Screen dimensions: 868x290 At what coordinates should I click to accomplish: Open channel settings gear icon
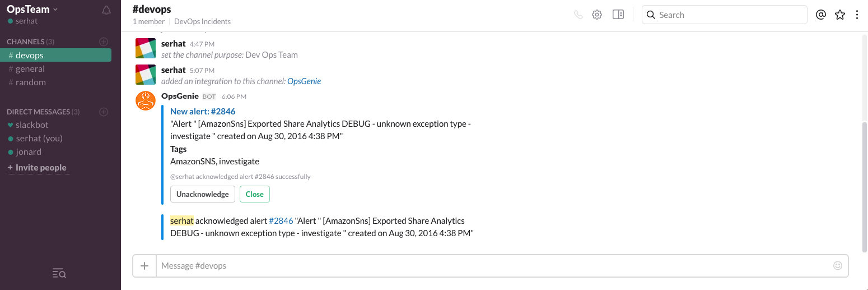(x=597, y=15)
